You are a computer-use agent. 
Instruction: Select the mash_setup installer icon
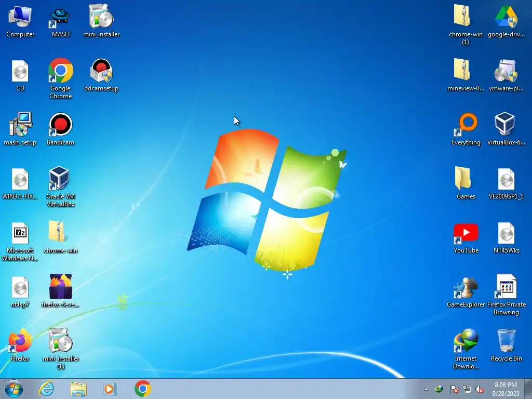(x=20, y=129)
